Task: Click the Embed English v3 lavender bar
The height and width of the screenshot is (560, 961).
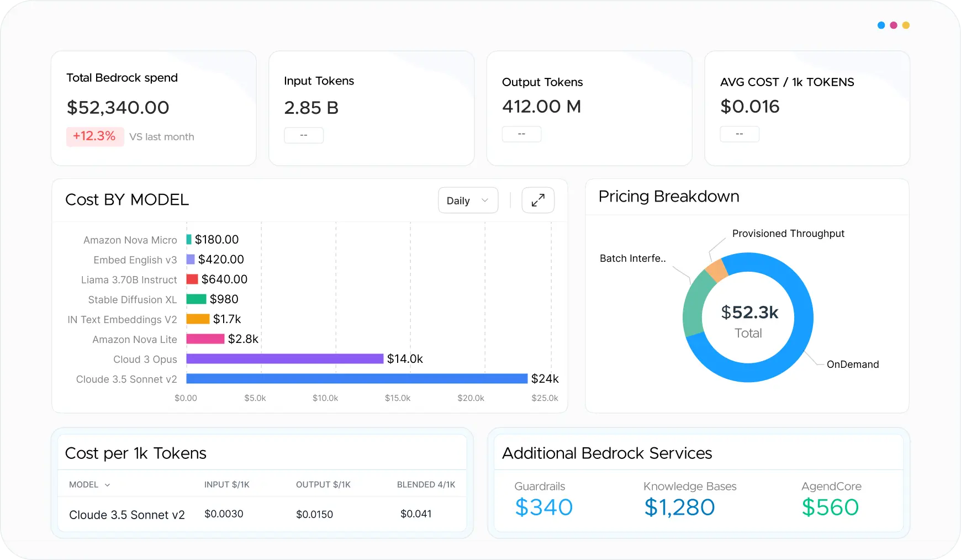Action: point(191,260)
